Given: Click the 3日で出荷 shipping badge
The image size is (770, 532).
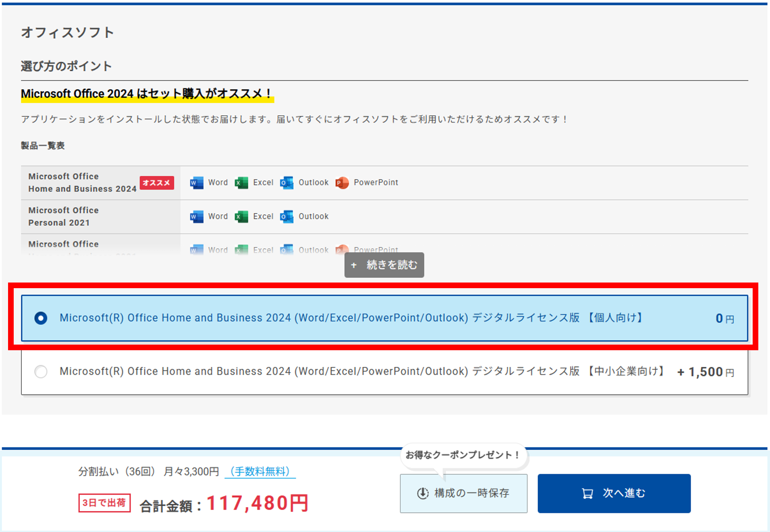Looking at the screenshot, I should pyautogui.click(x=104, y=503).
